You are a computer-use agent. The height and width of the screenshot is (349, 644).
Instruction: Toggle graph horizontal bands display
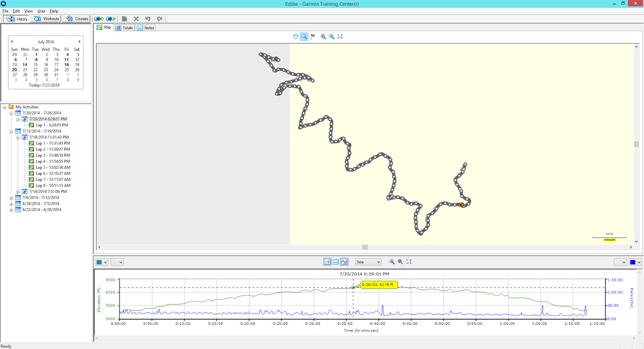click(336, 262)
